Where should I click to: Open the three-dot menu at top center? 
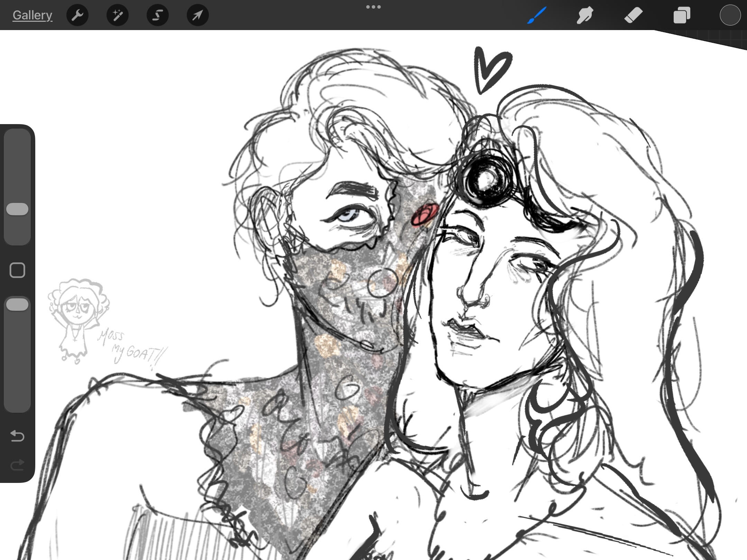click(373, 7)
